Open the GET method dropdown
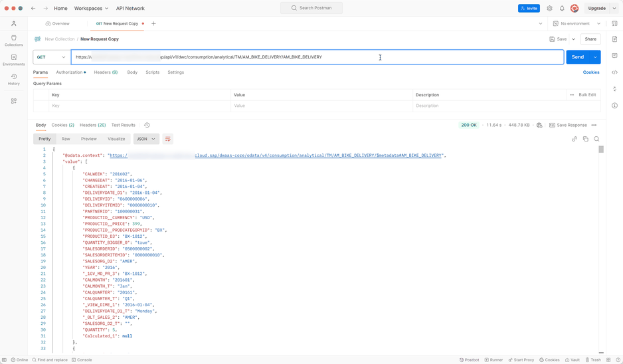Screen dimensions: 623x364 click(x=51, y=57)
